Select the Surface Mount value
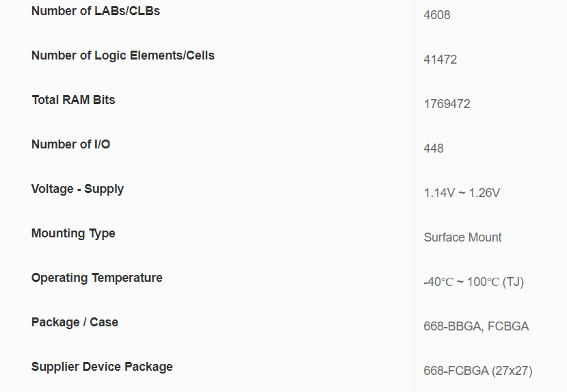 point(462,237)
